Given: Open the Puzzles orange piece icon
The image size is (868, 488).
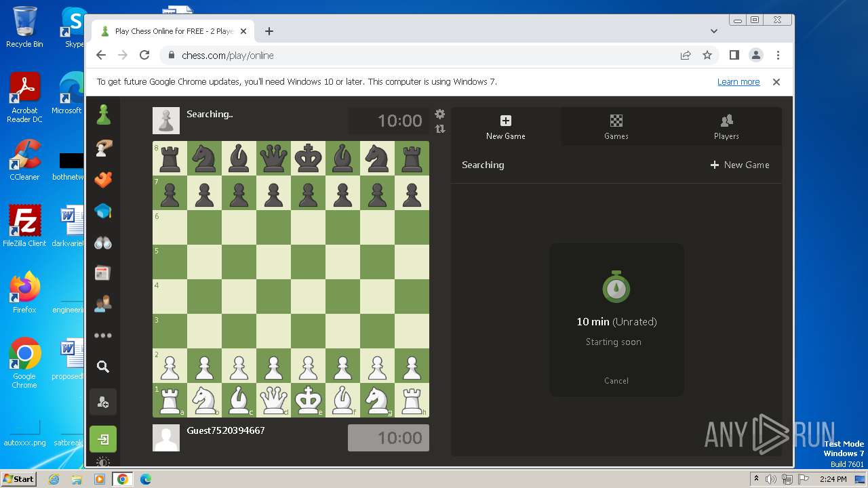Looking at the screenshot, I should pos(103,180).
